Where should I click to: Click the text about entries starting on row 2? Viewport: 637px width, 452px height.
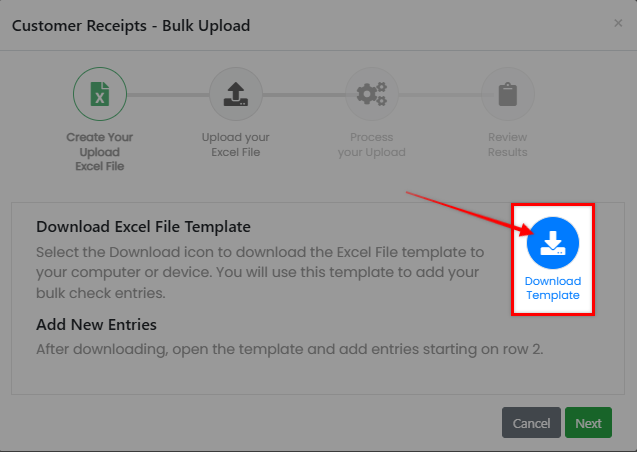coord(290,349)
